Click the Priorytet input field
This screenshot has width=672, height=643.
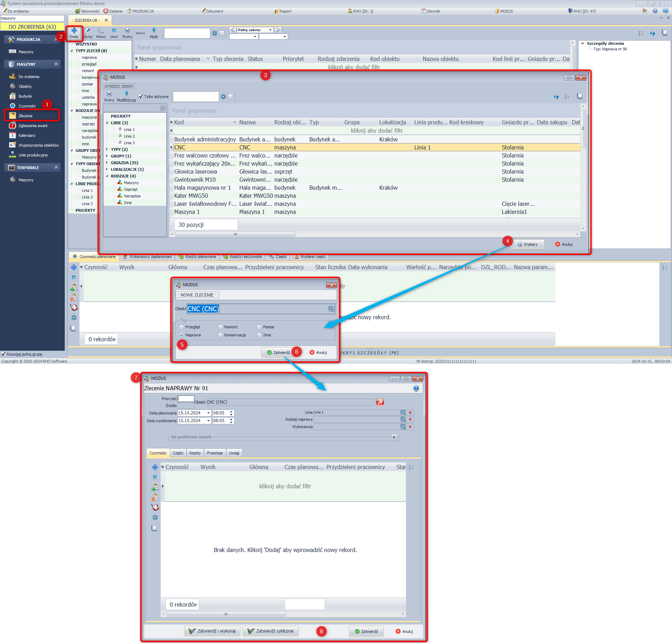pos(186,398)
